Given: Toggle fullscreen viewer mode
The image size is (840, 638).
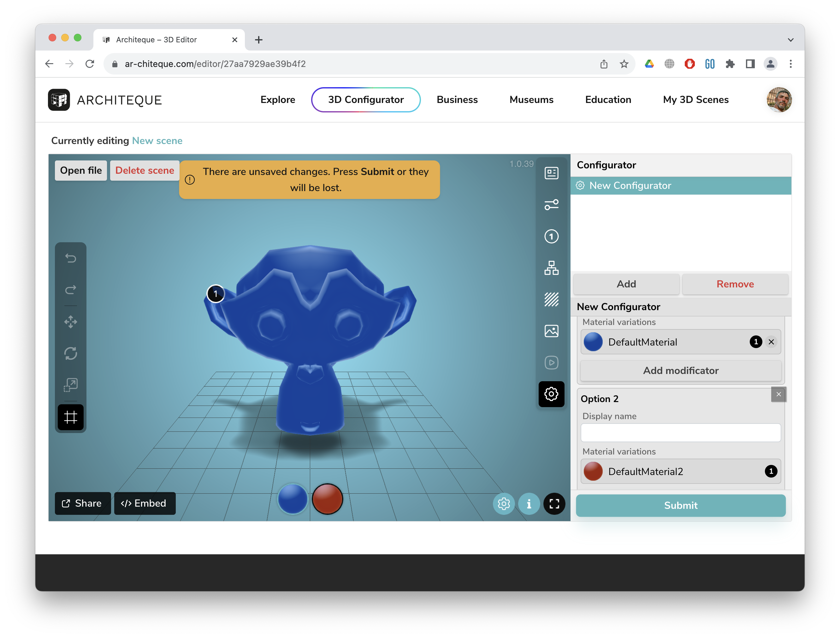Looking at the screenshot, I should click(x=554, y=504).
